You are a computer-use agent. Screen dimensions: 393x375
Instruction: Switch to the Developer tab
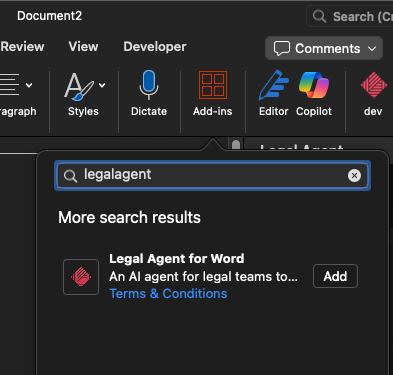tap(155, 47)
